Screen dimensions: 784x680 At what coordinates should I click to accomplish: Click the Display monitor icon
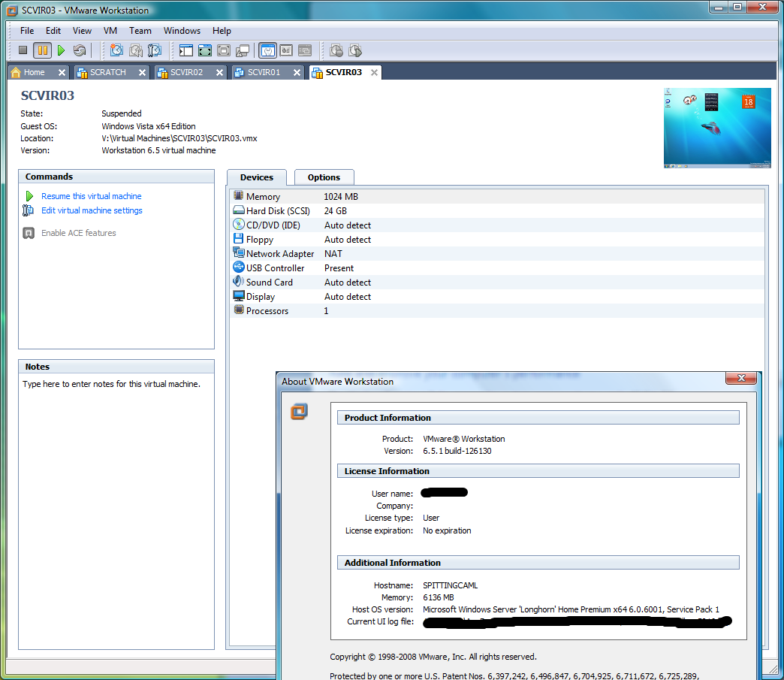click(239, 296)
